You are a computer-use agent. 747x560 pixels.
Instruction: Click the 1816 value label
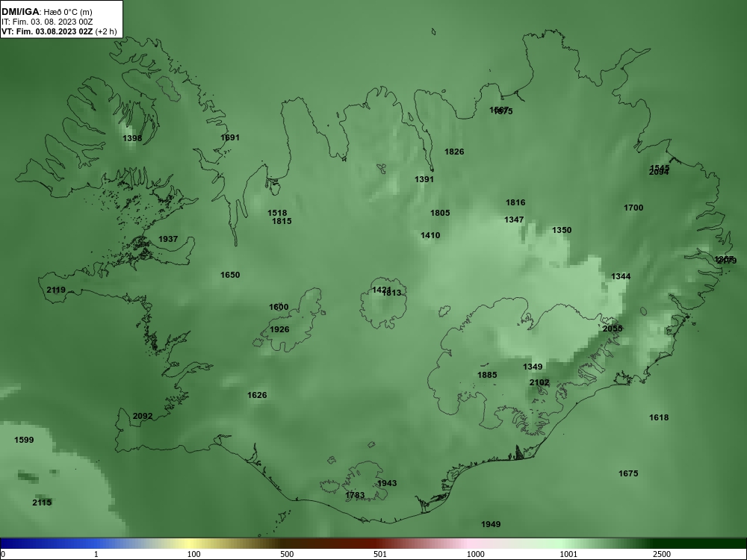[x=515, y=202]
